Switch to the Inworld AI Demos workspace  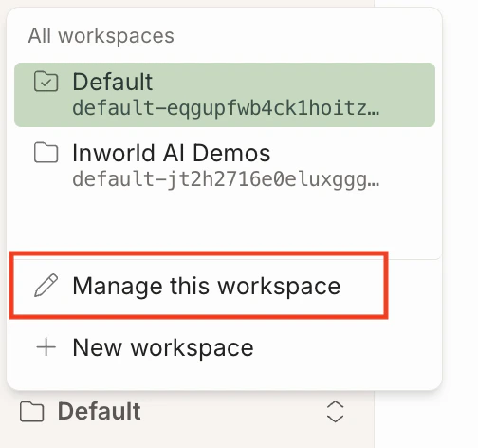[225, 165]
